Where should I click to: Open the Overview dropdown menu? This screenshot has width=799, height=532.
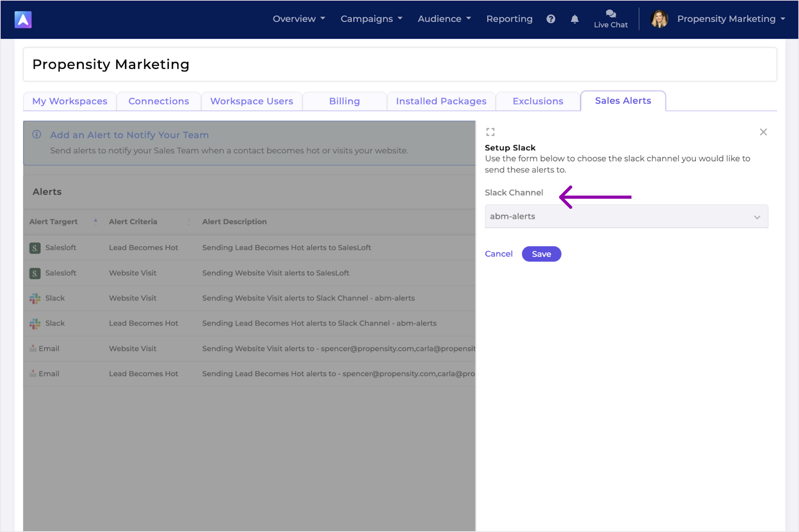point(299,19)
